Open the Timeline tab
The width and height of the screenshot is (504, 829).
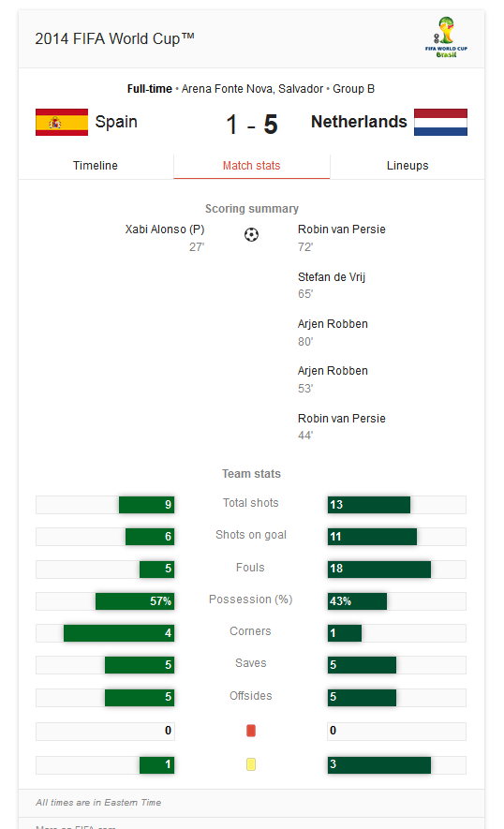pyautogui.click(x=96, y=166)
